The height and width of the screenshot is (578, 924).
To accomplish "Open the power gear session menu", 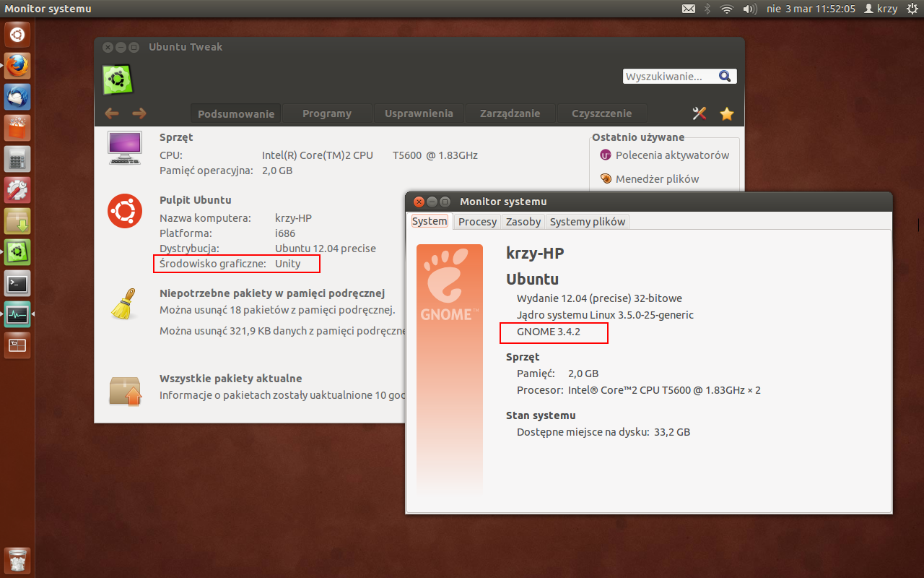I will pyautogui.click(x=912, y=9).
